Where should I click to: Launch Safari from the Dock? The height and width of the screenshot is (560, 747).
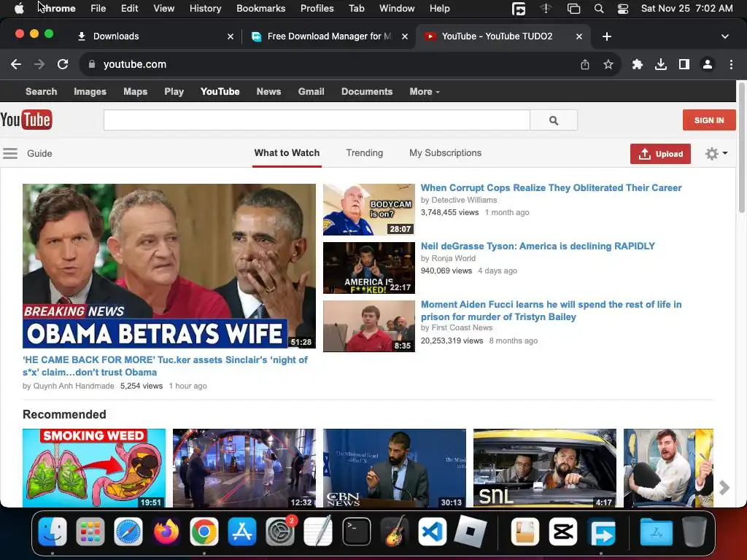coord(128,532)
